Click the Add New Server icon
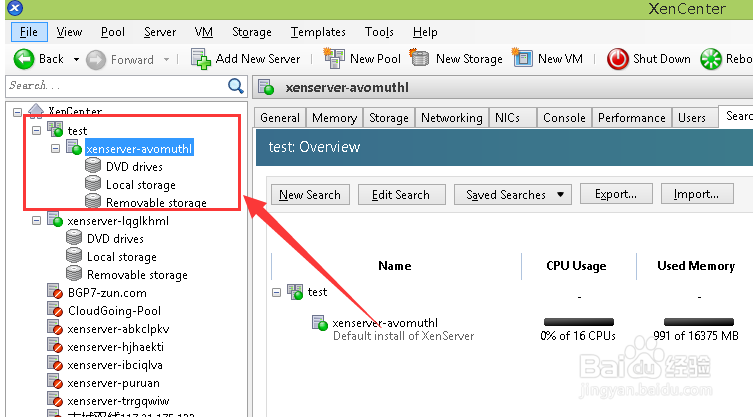This screenshot has height=417, width=756. (x=201, y=59)
